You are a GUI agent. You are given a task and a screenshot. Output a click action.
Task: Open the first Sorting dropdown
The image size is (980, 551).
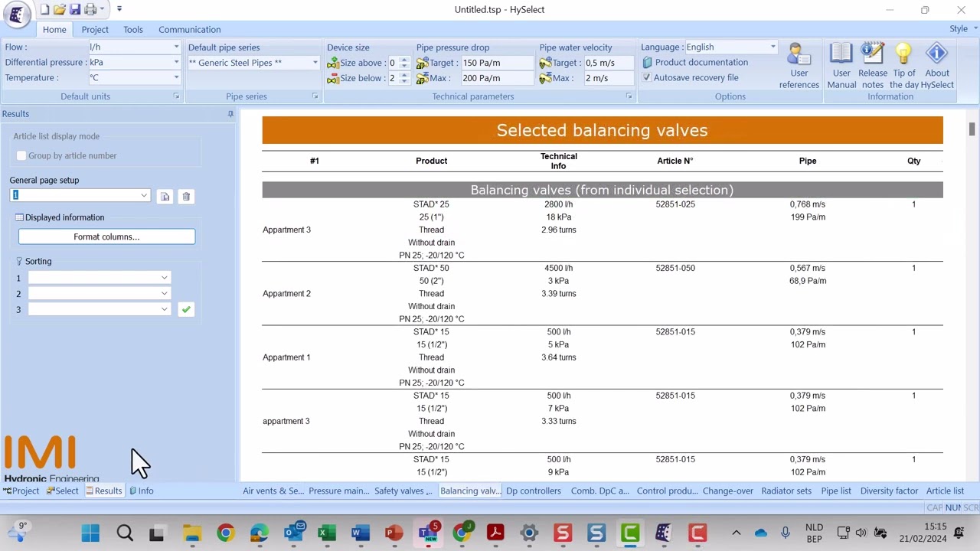coord(164,278)
